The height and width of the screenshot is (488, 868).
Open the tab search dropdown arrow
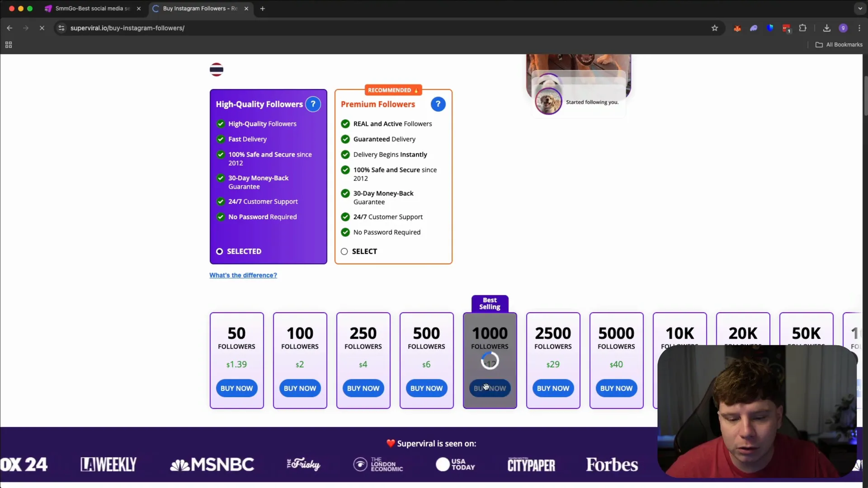click(x=860, y=9)
